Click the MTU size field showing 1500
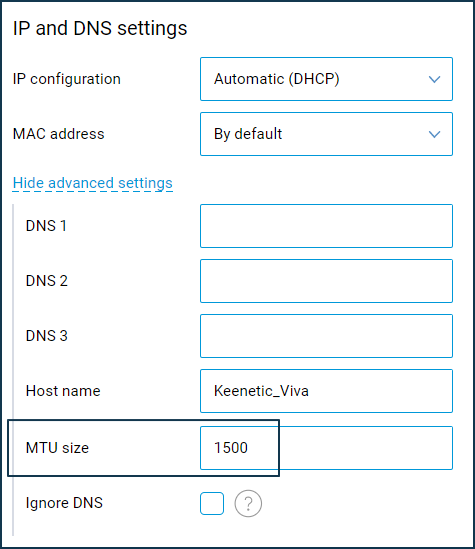Image resolution: width=475 pixels, height=549 pixels. point(326,448)
